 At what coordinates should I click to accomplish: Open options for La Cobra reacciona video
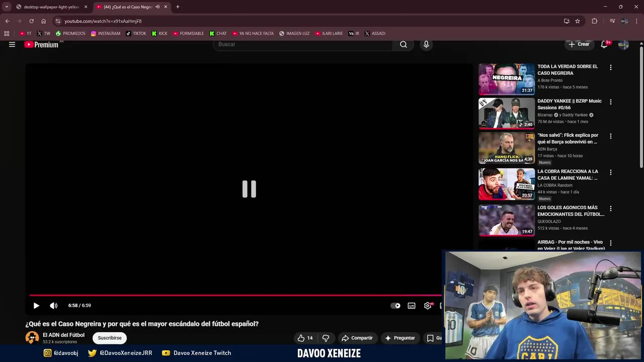point(611,172)
